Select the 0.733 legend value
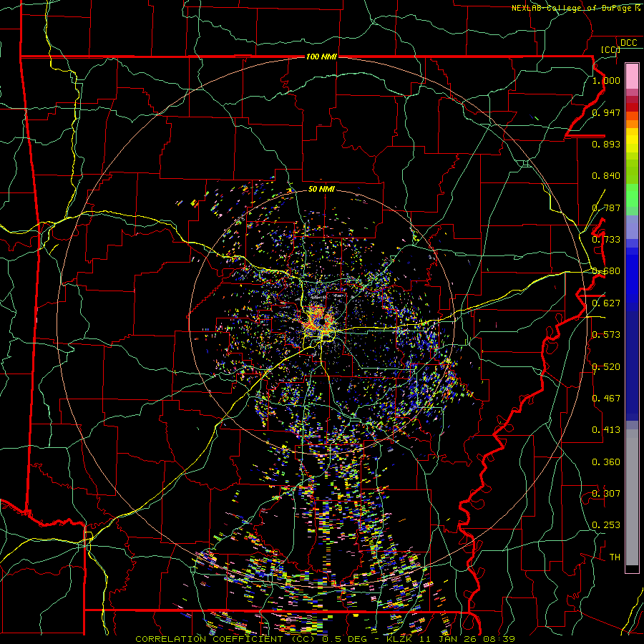 [x=606, y=240]
